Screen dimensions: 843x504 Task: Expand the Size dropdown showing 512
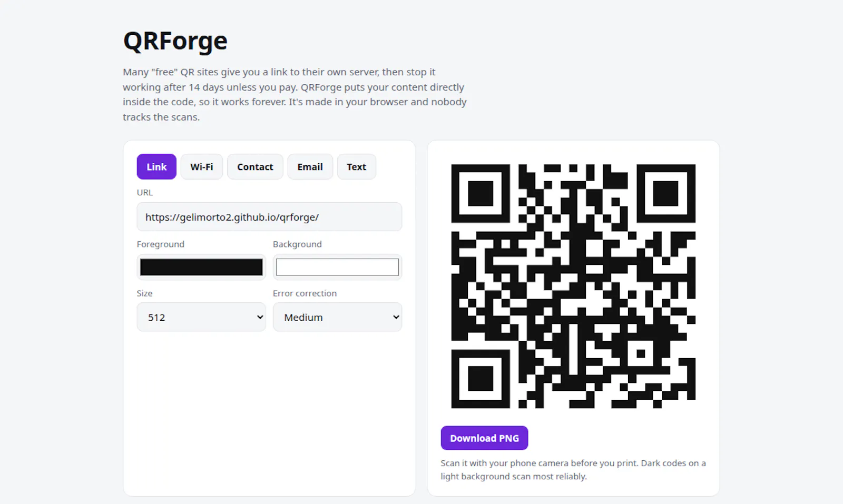pos(201,317)
